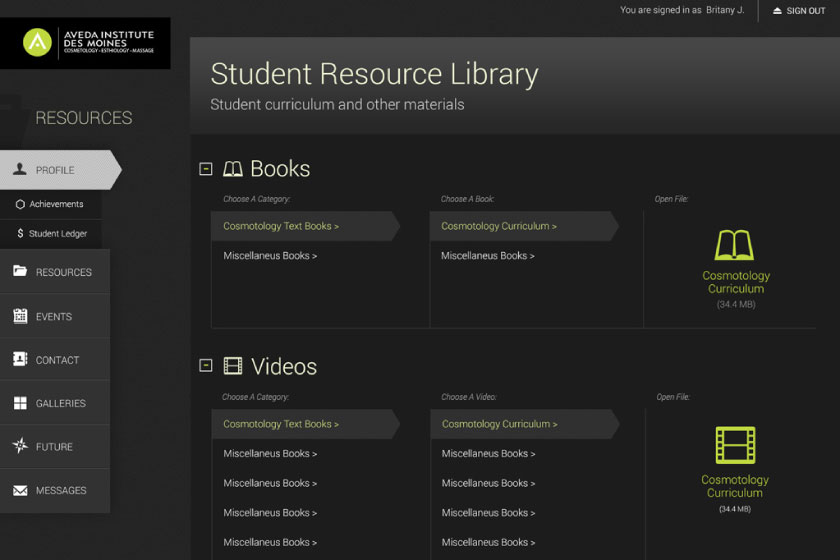This screenshot has width=840, height=560.
Task: Select Cosmotology Curriculum in Choose A Video
Action: pyautogui.click(x=525, y=424)
